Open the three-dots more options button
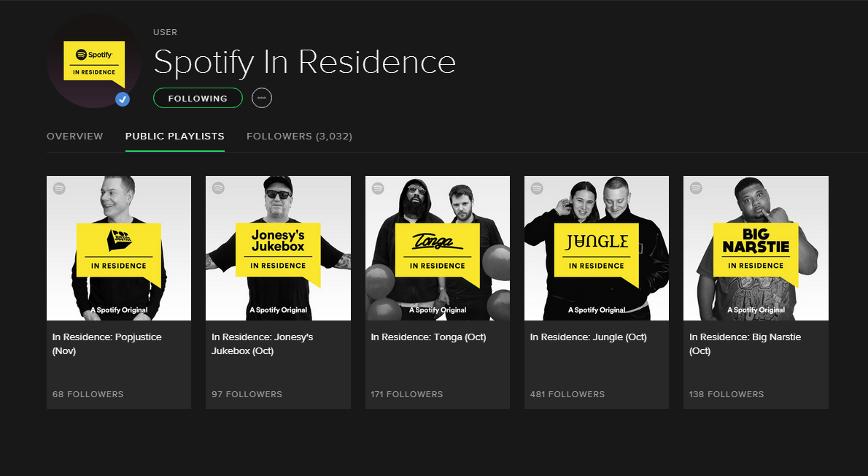Image resolution: width=868 pixels, height=476 pixels. (262, 98)
